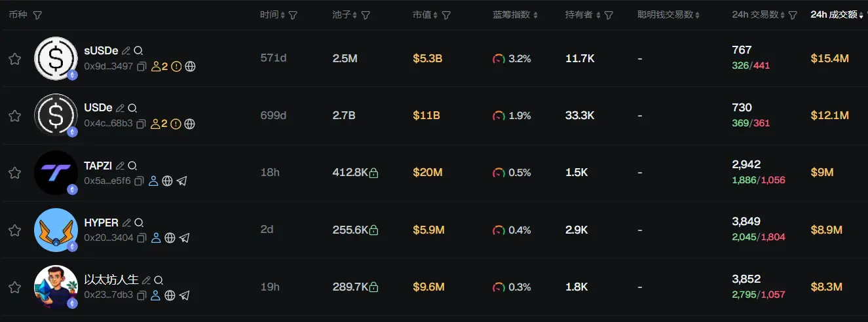The height and width of the screenshot is (322, 868).
Task: Open the HYPER token name link
Action: 101,223
